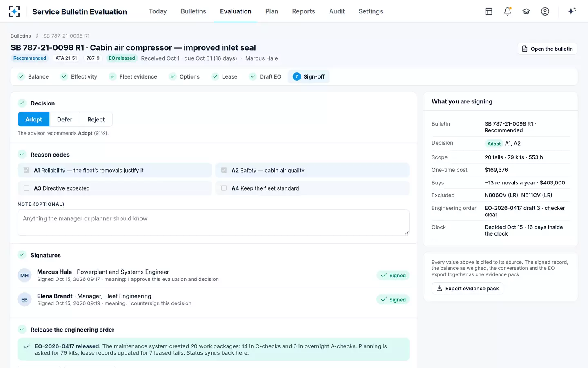Click the Balance step check icon

21,76
